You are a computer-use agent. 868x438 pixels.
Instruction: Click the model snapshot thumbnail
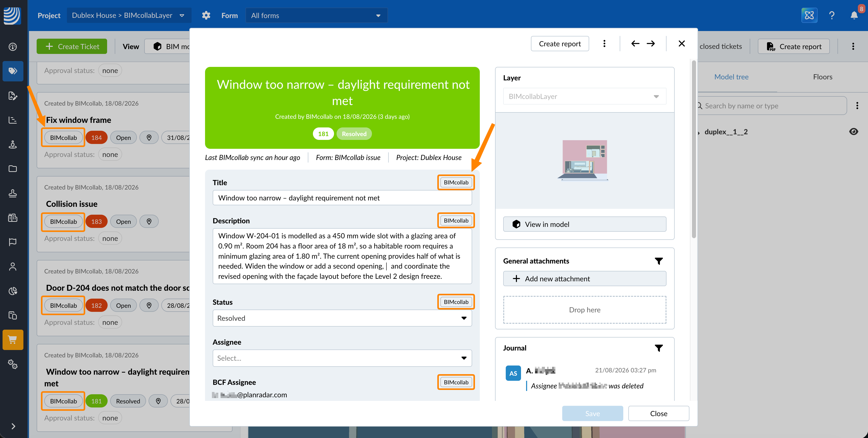point(585,160)
